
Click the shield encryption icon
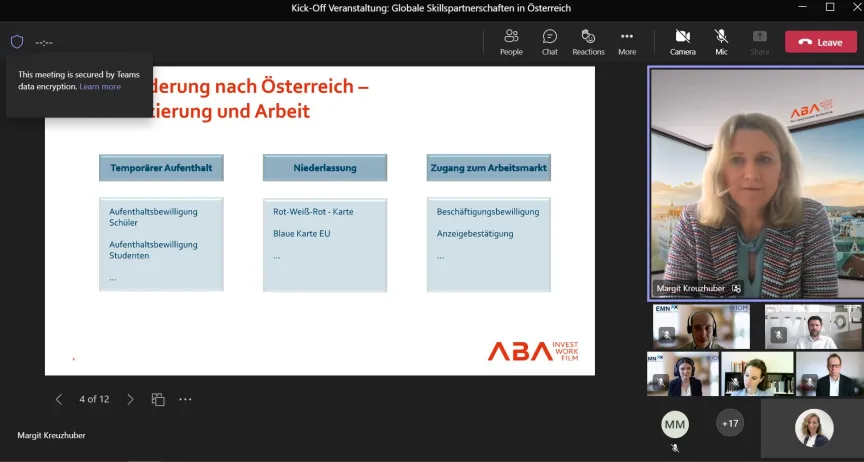click(x=17, y=42)
